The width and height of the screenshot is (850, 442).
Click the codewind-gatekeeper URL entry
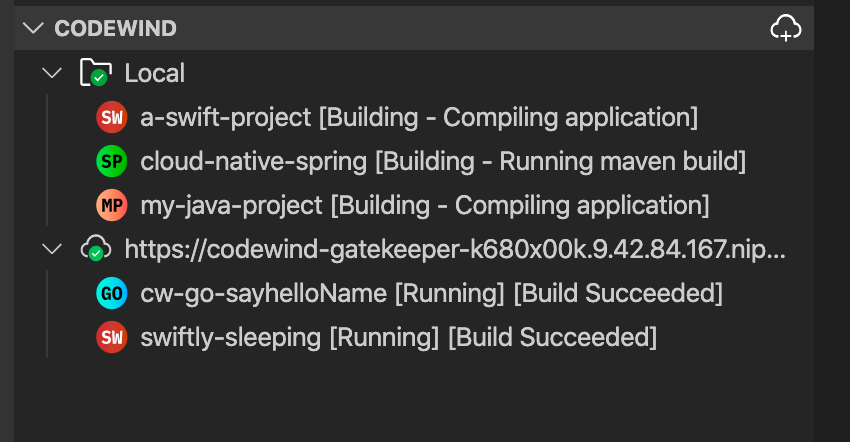coord(455,249)
